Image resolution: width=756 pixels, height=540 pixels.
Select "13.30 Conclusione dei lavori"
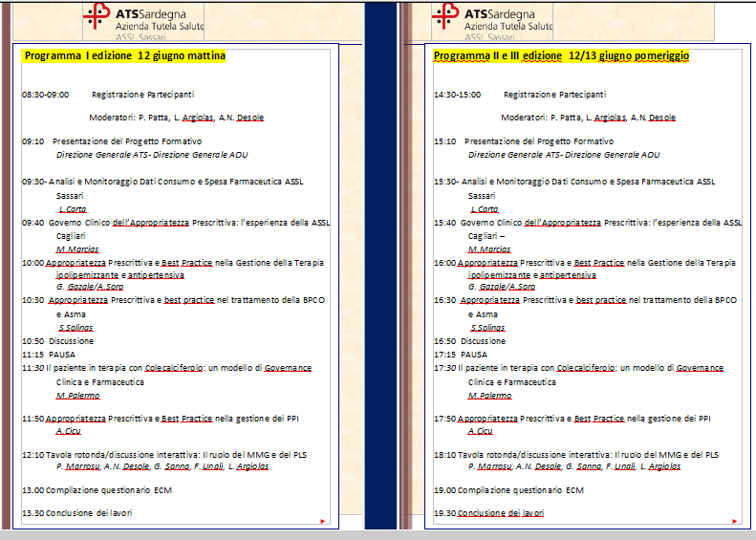pyautogui.click(x=77, y=513)
